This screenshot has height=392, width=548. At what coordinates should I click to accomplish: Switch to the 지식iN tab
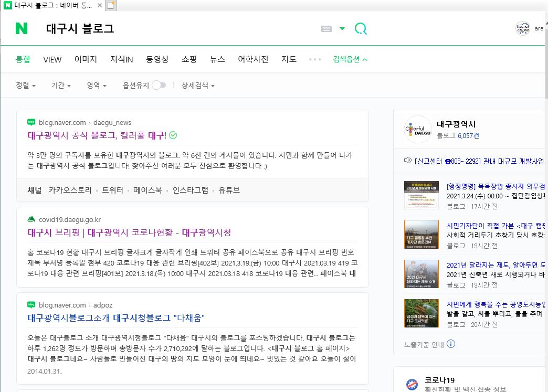tap(122, 59)
